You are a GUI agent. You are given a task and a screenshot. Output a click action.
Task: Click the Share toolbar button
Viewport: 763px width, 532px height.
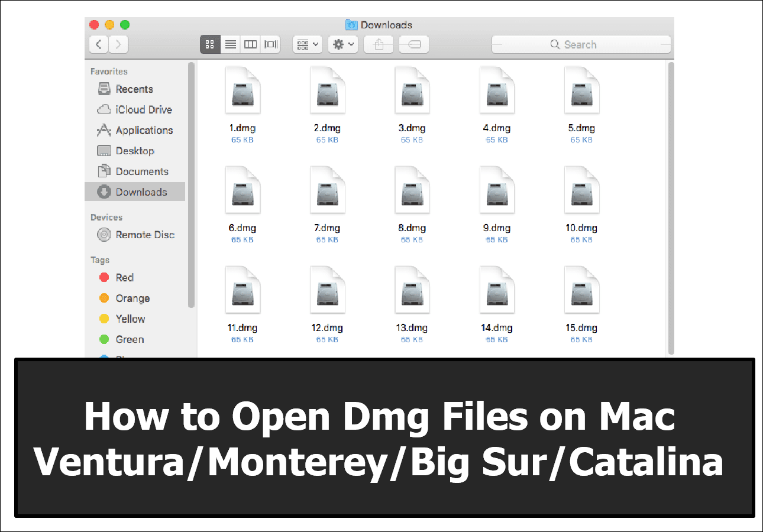tap(379, 44)
